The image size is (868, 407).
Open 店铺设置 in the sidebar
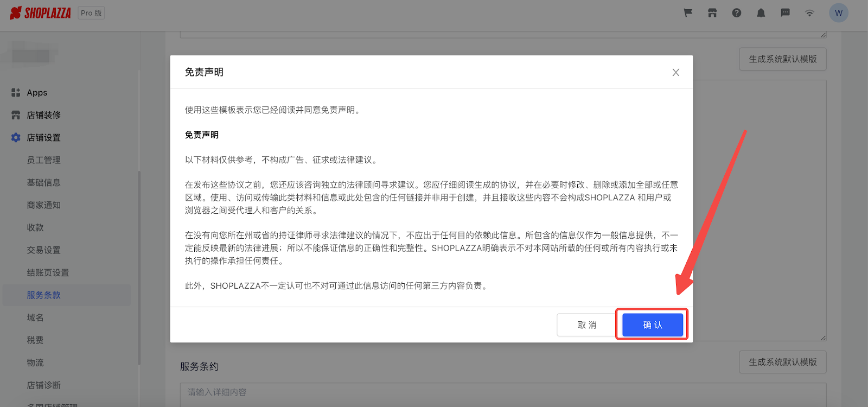pyautogui.click(x=44, y=138)
